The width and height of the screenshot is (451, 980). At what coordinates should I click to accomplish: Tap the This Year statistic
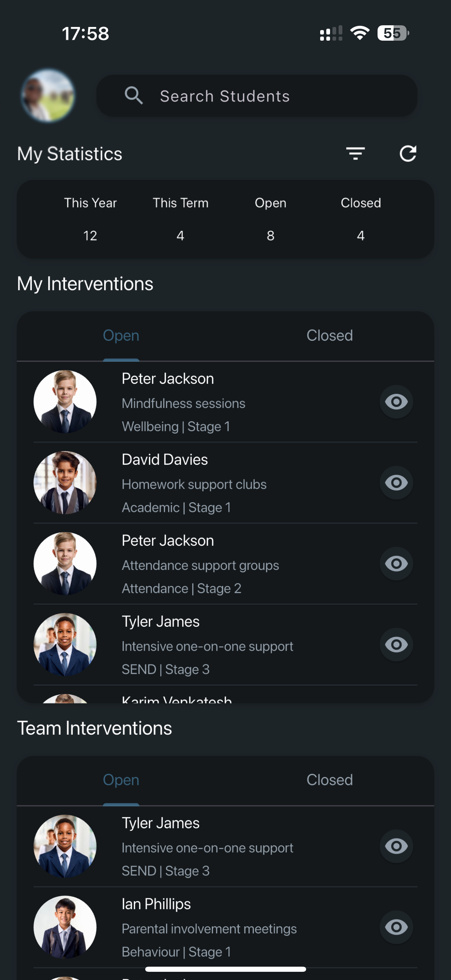90,219
